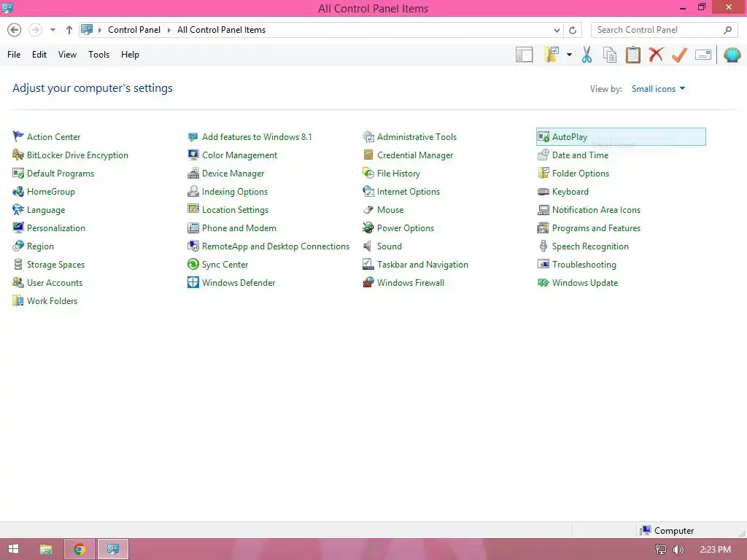The image size is (747, 560).
Task: Open the Administrative Tools icon
Action: [x=368, y=136]
